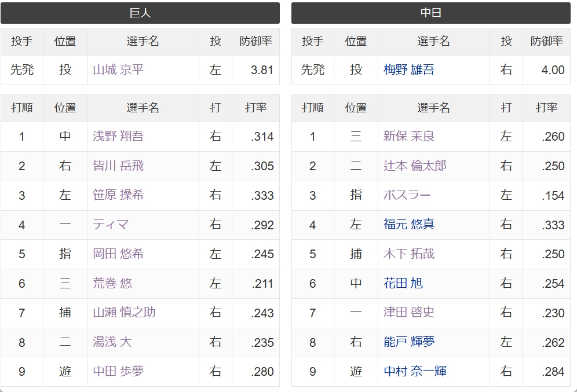Select 津田 啓史 player name
Viewport: 577px width, 392px height.
pos(409,313)
